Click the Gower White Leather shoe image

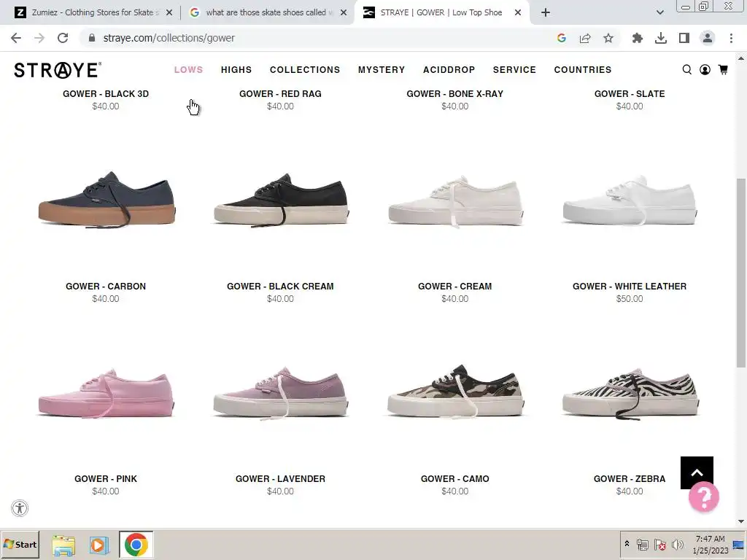pyautogui.click(x=630, y=200)
